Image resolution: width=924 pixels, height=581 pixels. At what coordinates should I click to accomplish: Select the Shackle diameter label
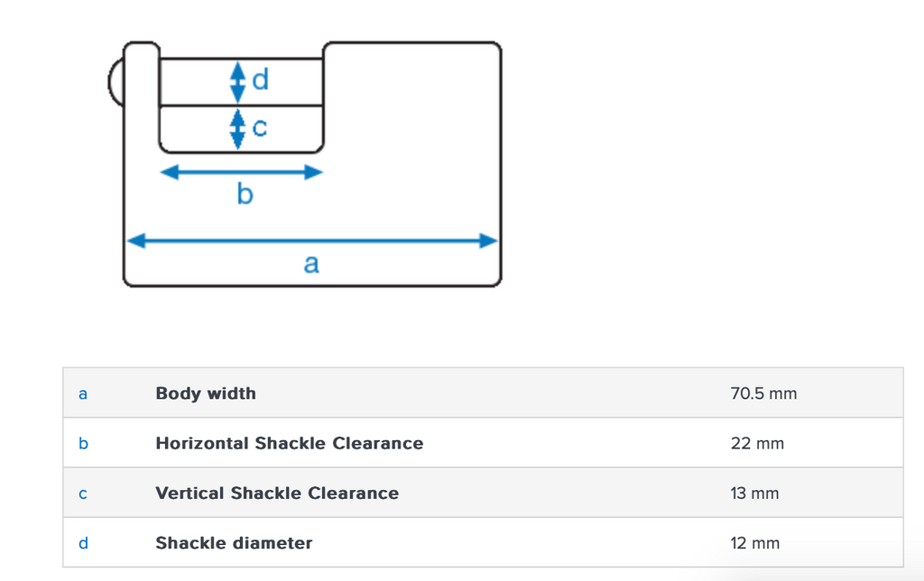tap(234, 543)
